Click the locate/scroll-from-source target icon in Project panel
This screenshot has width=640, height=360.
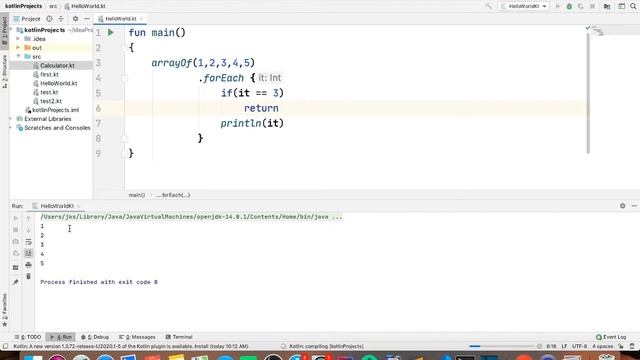click(x=49, y=19)
